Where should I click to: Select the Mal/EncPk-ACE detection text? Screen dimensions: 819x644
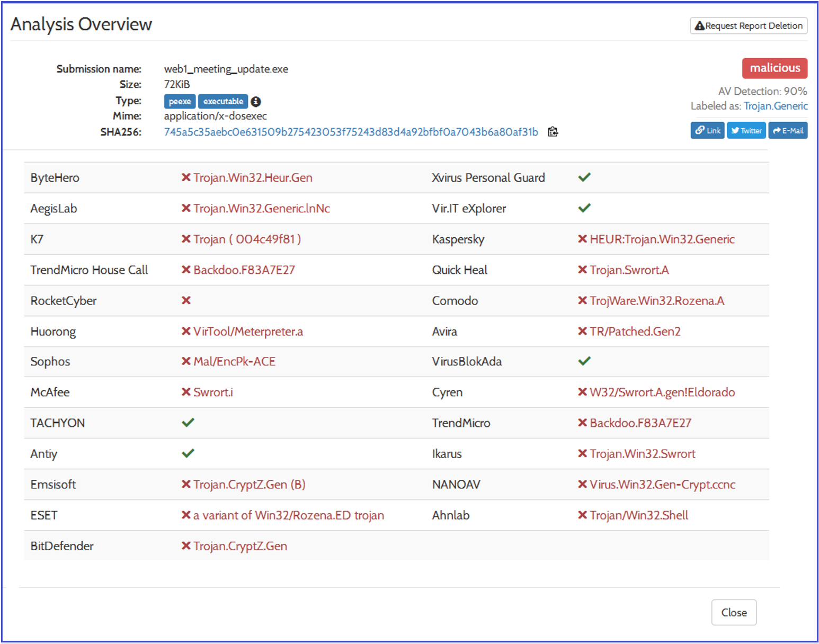point(234,361)
